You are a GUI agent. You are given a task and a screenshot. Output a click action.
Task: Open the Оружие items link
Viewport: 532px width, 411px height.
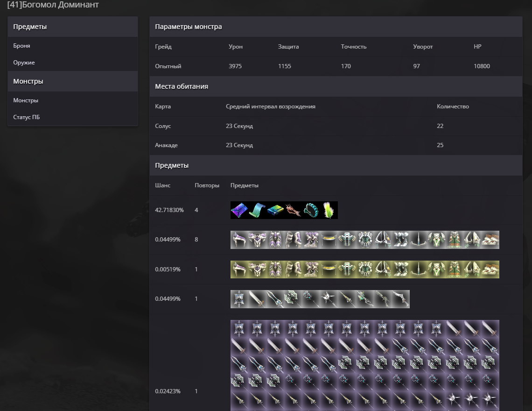pos(24,63)
